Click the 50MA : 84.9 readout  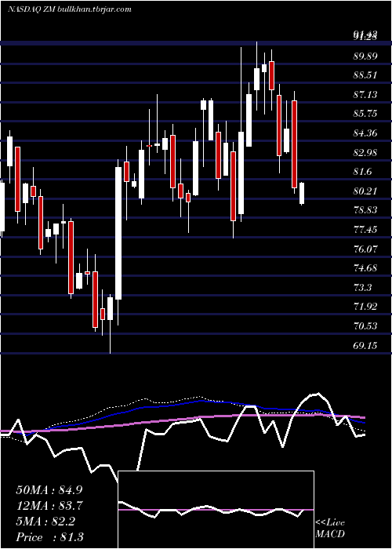[49, 490]
